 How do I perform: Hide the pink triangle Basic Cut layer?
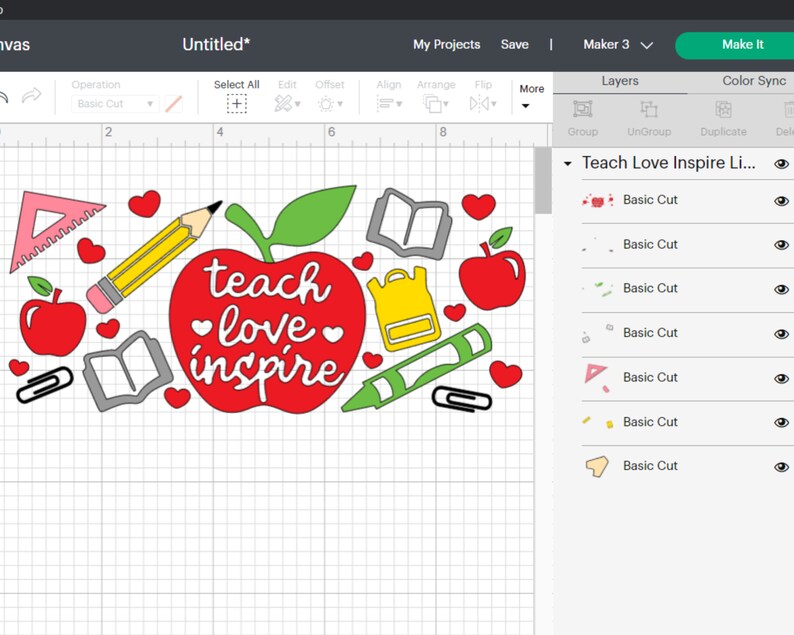click(x=781, y=379)
